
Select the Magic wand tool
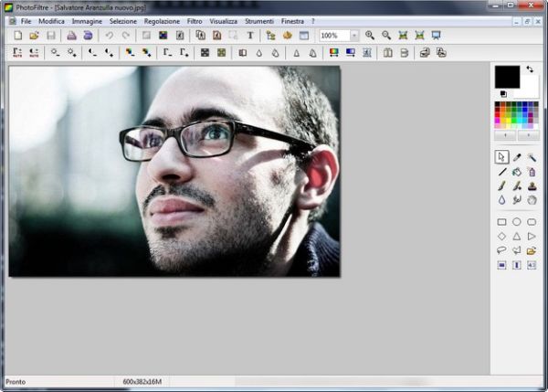(x=532, y=157)
